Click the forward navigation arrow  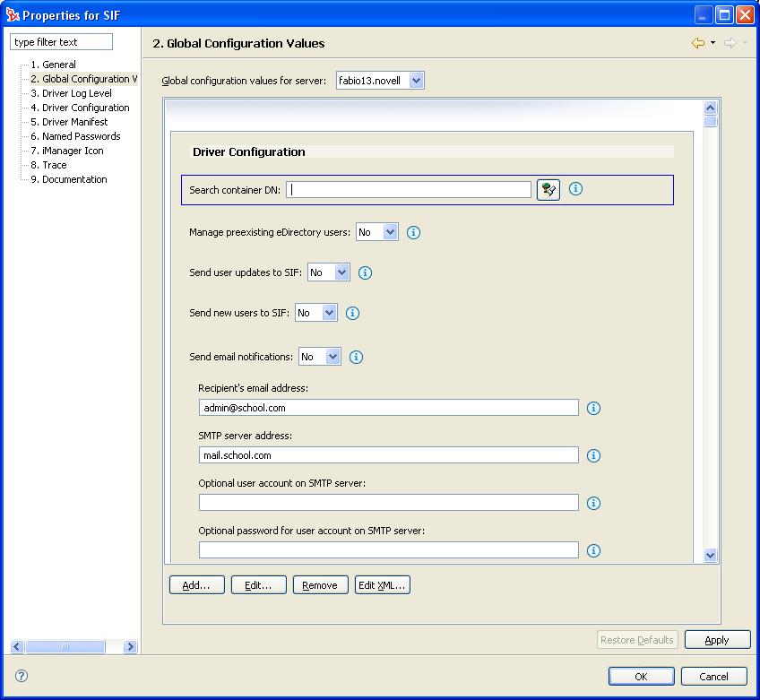coord(730,43)
